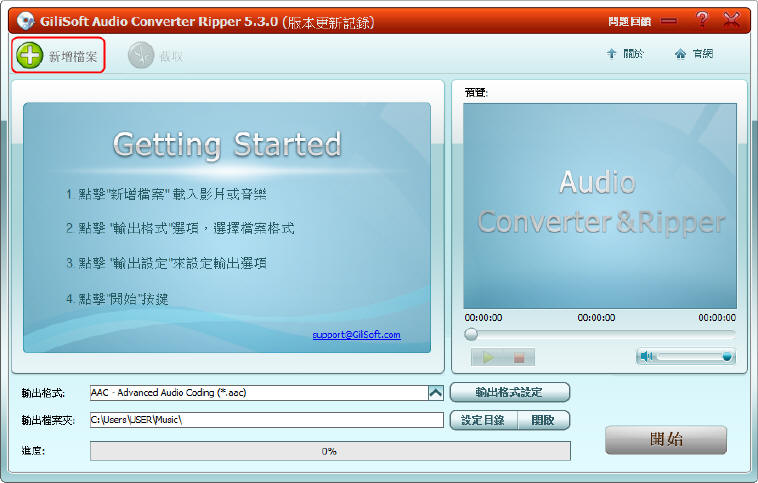
Task: Click the volume slider knob
Action: tap(727, 356)
